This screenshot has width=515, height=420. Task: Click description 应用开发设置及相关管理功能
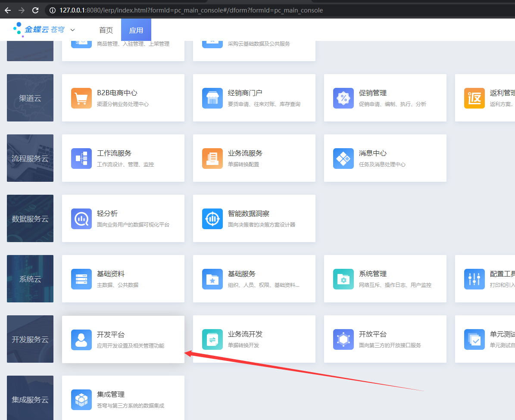(x=131, y=346)
